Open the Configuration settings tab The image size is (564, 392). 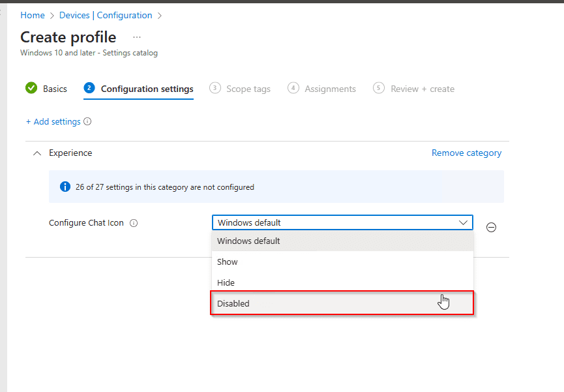pyautogui.click(x=147, y=89)
